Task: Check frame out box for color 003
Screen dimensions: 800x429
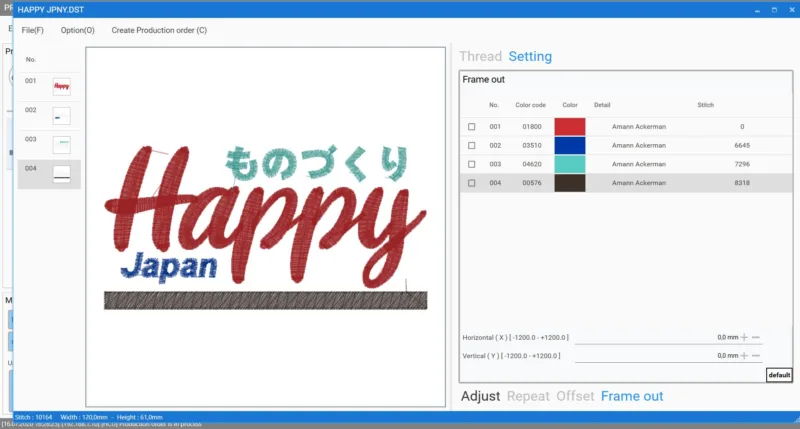Action: point(471,164)
